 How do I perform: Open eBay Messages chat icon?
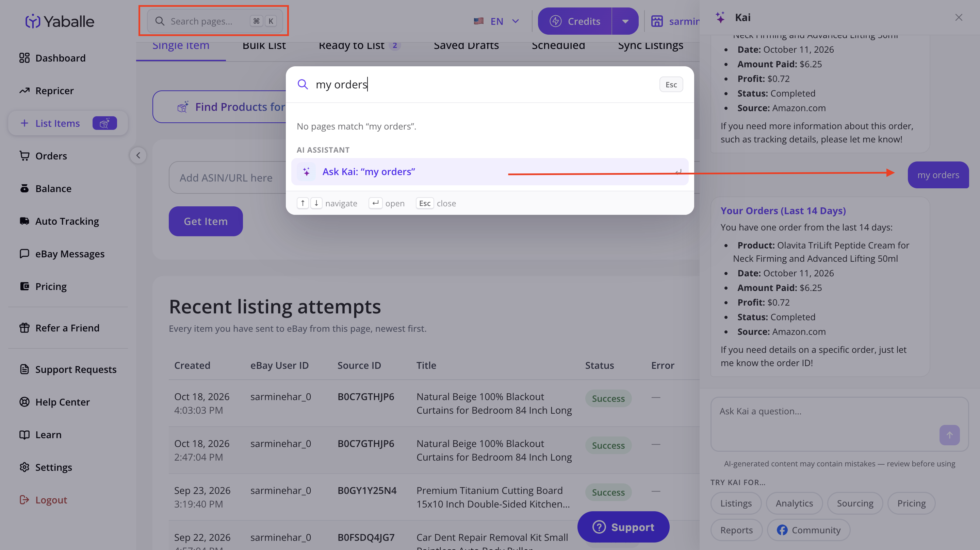tap(24, 254)
